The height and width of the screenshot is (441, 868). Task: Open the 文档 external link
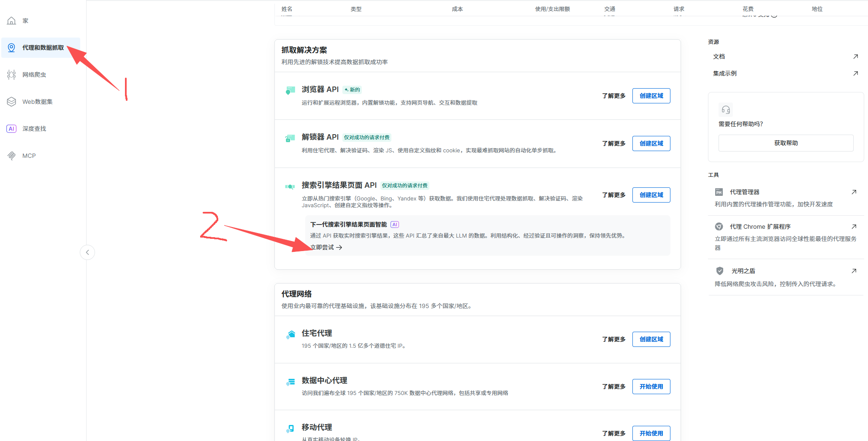[x=719, y=56]
